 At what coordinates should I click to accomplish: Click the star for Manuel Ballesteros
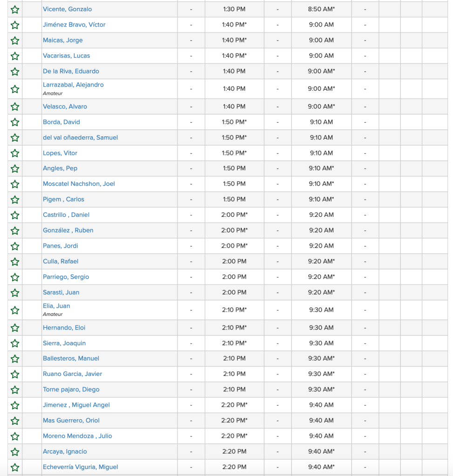[x=15, y=359]
